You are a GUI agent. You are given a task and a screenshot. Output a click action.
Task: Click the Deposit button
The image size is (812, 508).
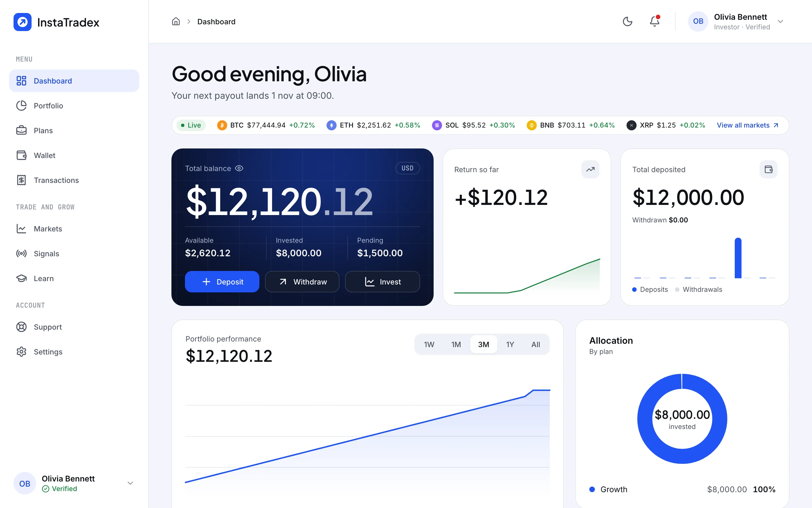point(222,282)
